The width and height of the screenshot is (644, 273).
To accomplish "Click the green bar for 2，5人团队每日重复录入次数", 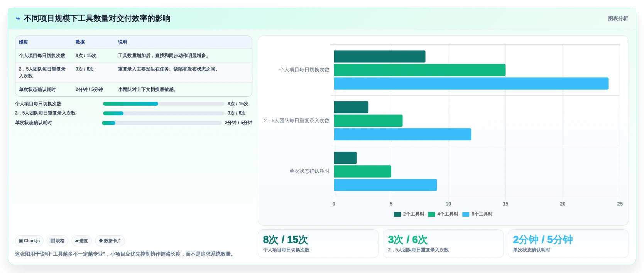I will click(368, 121).
